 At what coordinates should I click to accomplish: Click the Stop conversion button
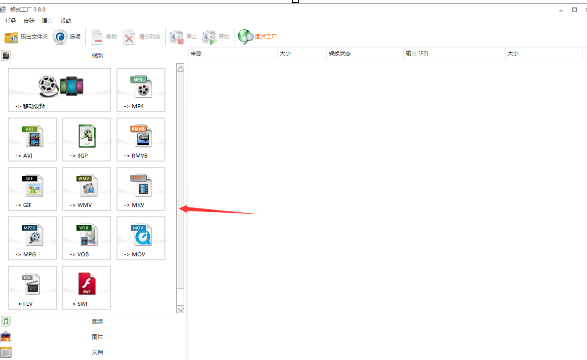coord(183,37)
